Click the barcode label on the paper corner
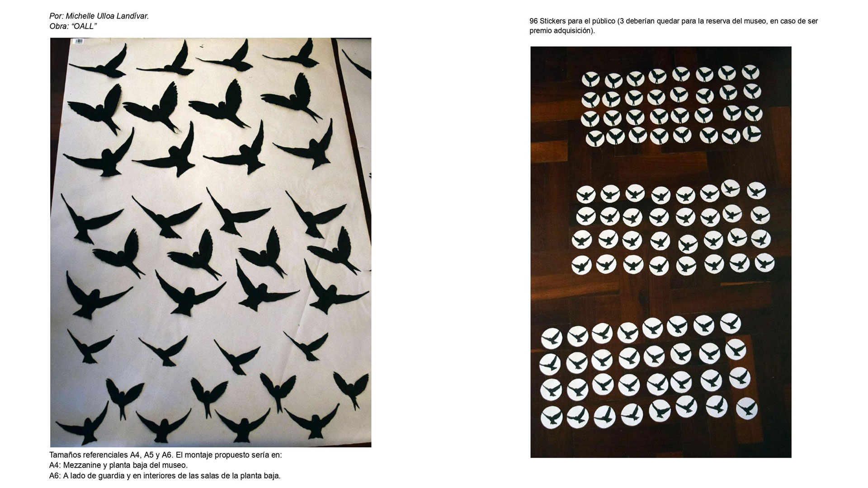This screenshot has height=488, width=868. (78, 41)
